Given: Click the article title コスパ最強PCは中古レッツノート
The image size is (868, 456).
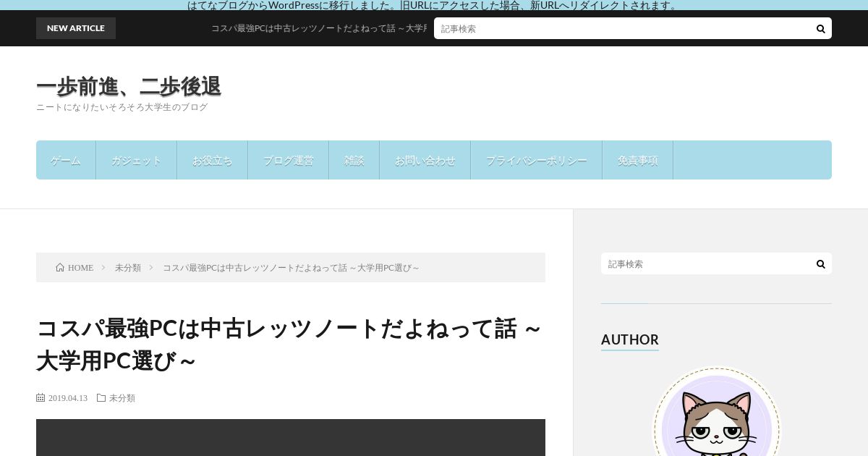Looking at the screenshot, I should (289, 344).
